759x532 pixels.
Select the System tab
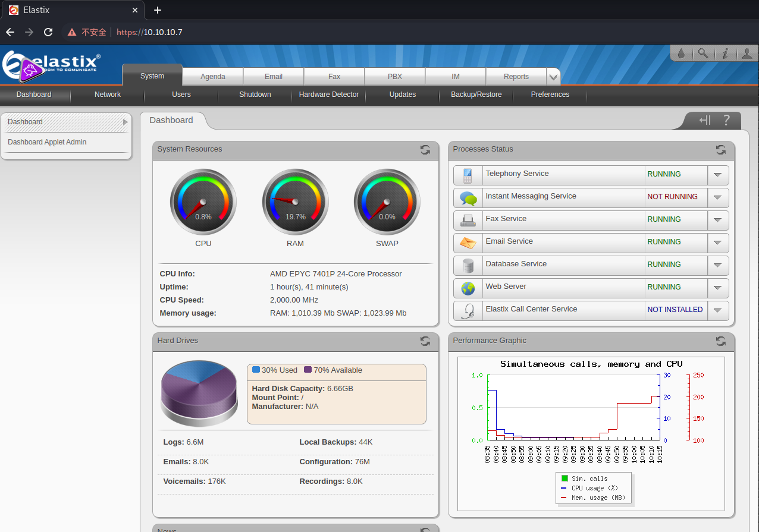[152, 76]
